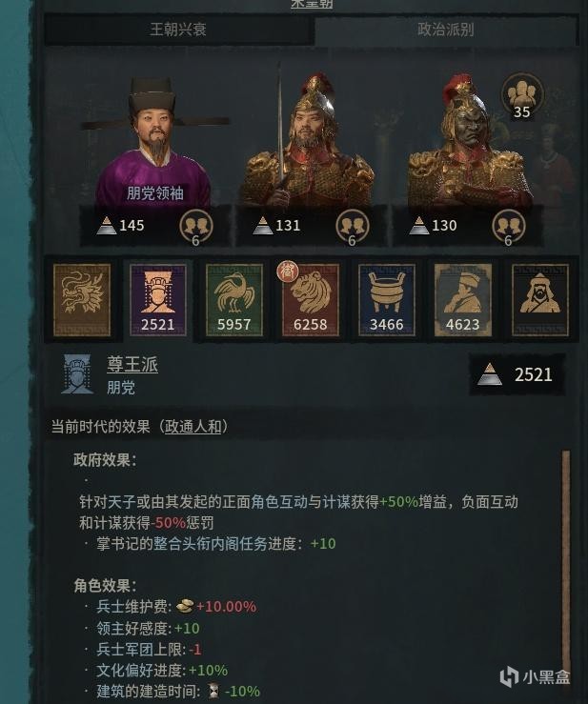Click the faction influence total 2521

[x=517, y=374]
